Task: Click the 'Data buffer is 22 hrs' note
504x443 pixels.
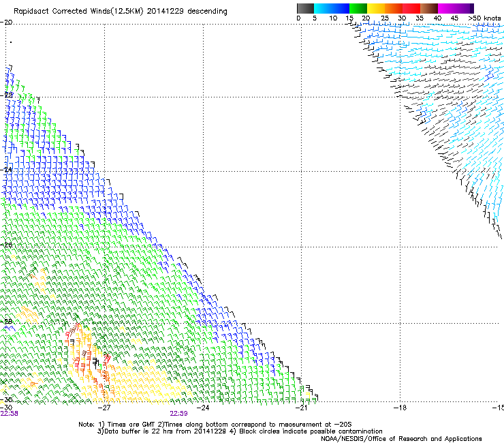Action: pyautogui.click(x=240, y=431)
